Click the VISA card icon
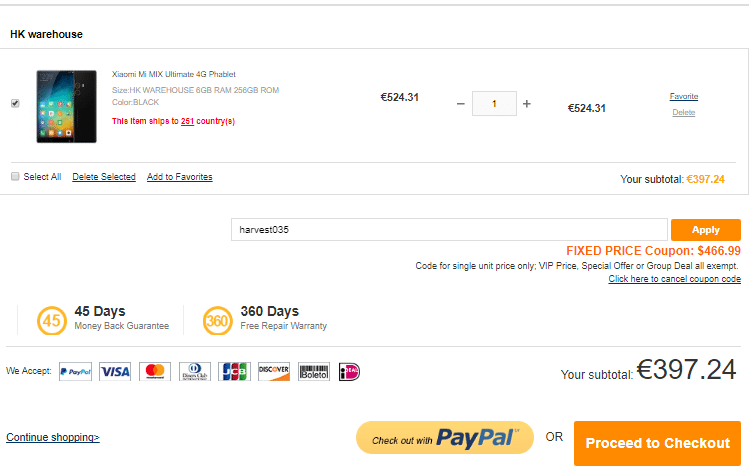The width and height of the screenshot is (750, 468). click(115, 372)
